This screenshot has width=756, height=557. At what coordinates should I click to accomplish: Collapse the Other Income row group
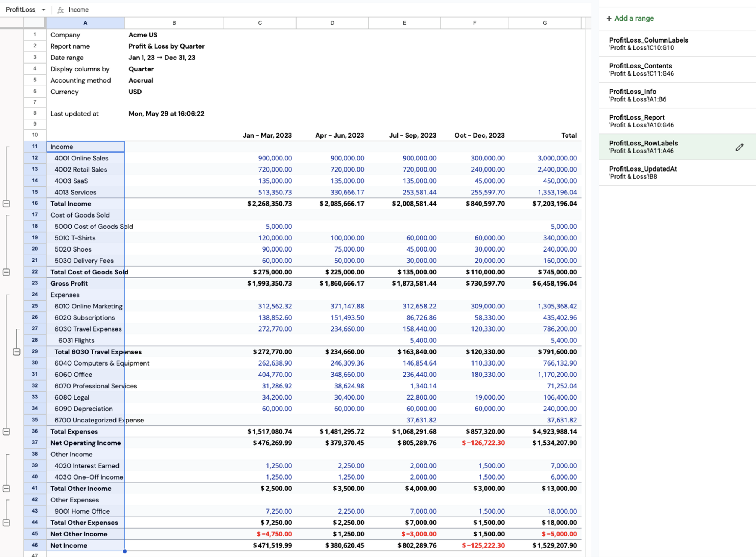[6, 489]
